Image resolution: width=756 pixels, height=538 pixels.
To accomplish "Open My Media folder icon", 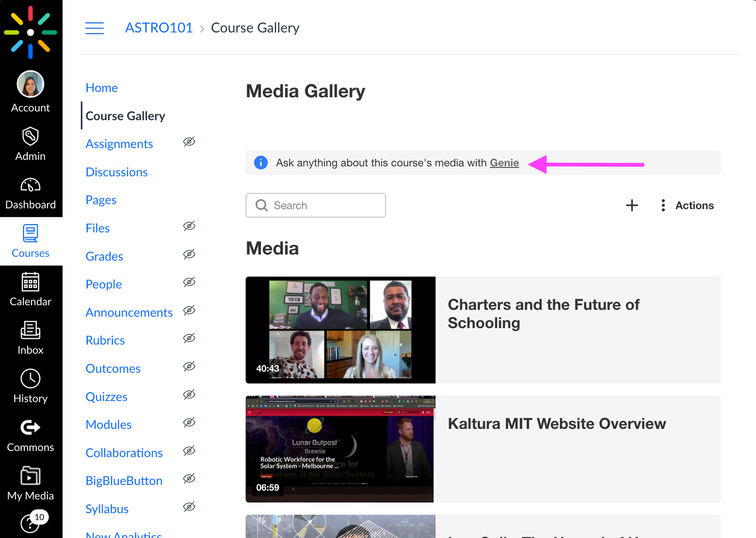I will [x=30, y=476].
